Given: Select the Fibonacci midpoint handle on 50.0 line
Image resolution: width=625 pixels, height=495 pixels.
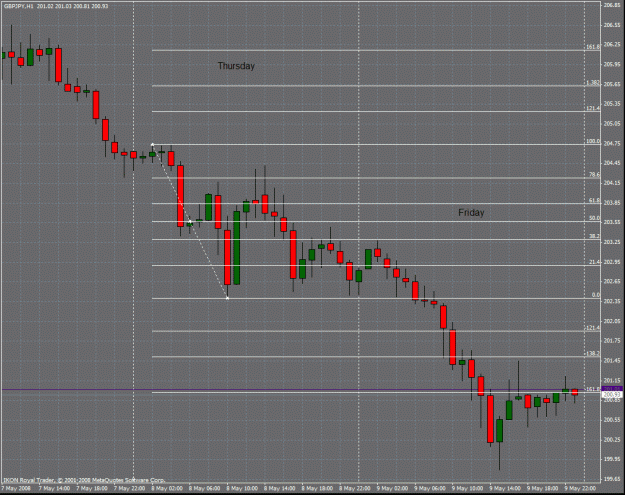Looking at the screenshot, I should pos(190,222).
